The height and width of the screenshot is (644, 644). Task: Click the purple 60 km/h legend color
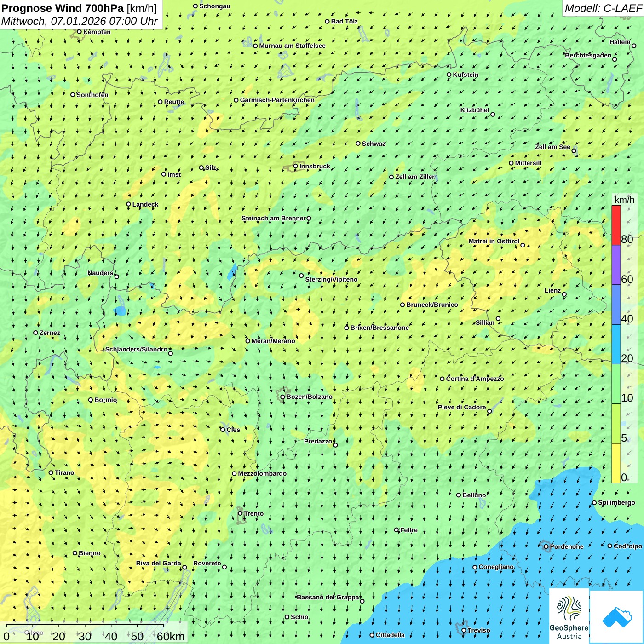[616, 265]
